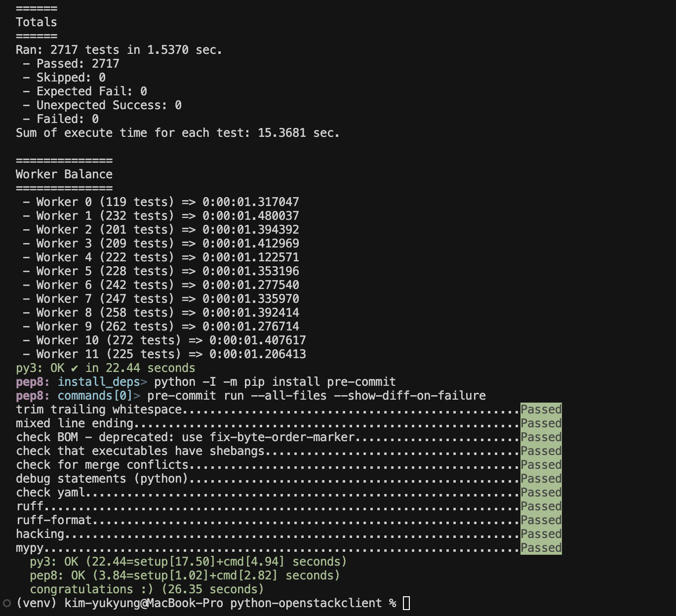Click the Passed status for trim trailing whitespace

pos(540,409)
